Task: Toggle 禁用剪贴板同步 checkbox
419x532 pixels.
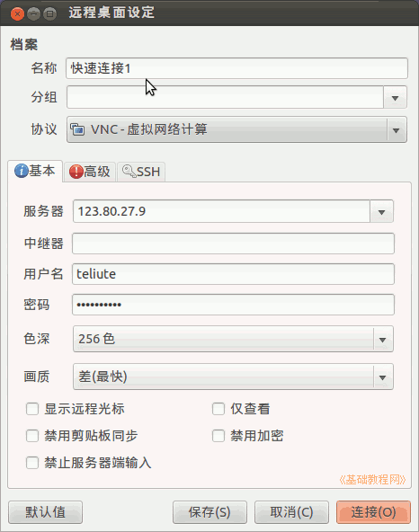Action: pyautogui.click(x=32, y=436)
